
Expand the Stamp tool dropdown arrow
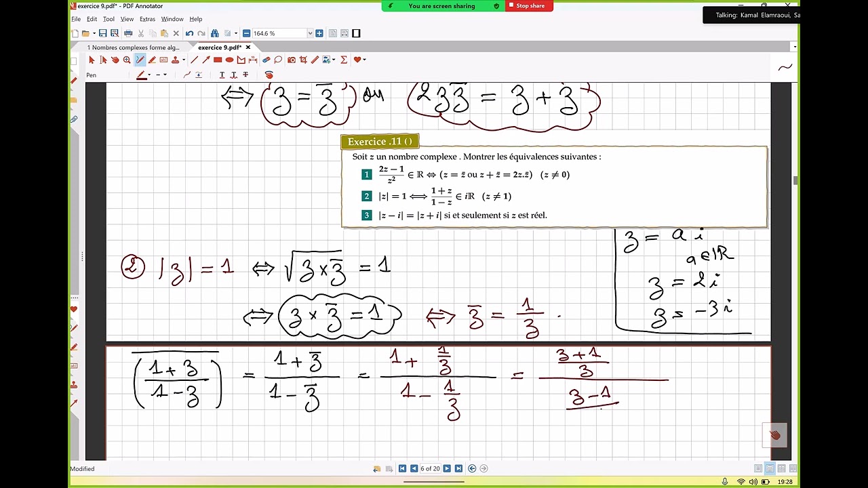tap(184, 60)
